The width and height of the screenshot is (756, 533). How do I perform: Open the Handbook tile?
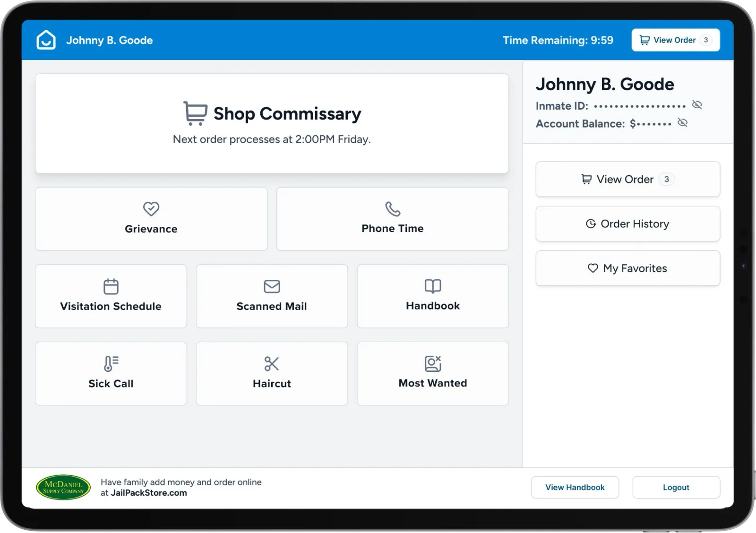tap(433, 296)
